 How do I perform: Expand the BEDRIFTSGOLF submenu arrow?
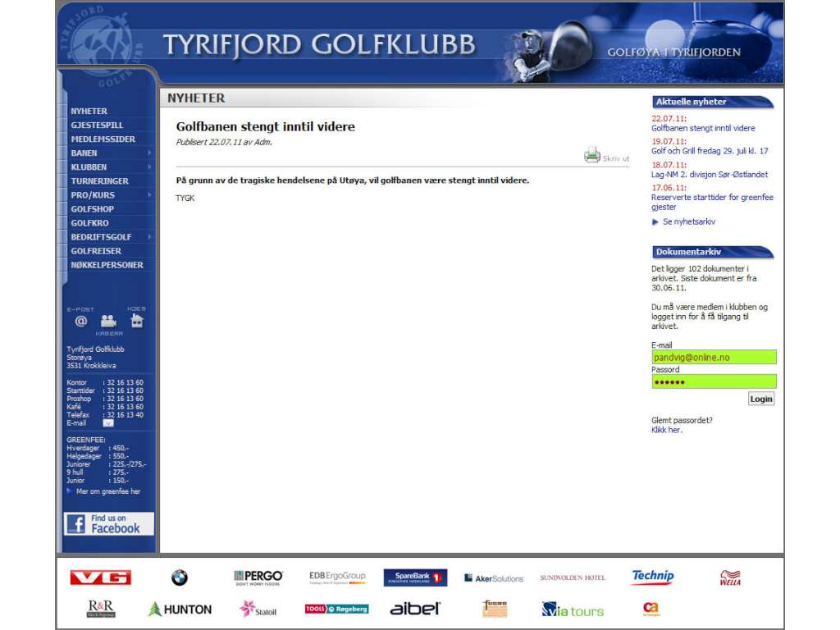tap(149, 236)
